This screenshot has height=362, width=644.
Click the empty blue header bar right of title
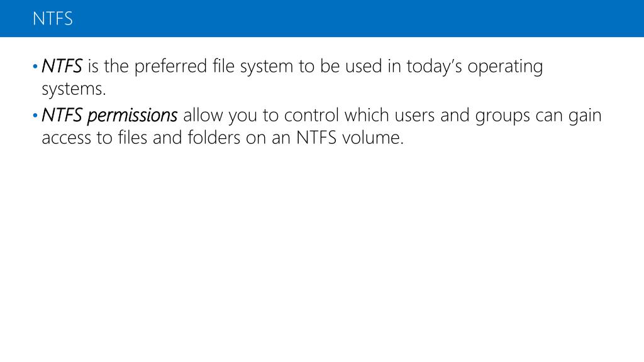pyautogui.click(x=357, y=18)
